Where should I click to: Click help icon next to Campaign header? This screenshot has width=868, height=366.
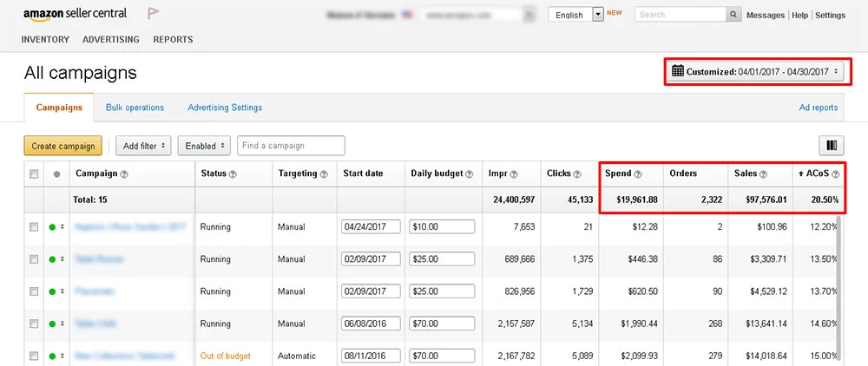[124, 174]
